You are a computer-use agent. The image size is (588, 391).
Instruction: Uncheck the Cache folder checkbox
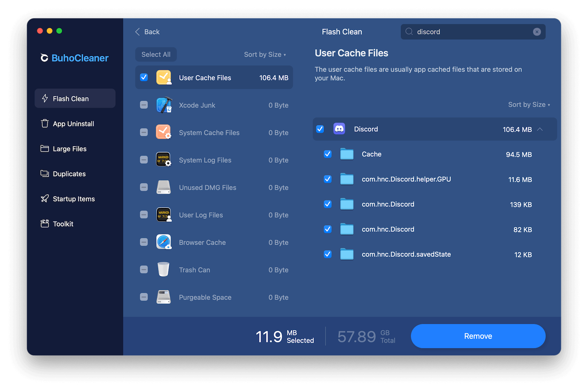pos(328,154)
